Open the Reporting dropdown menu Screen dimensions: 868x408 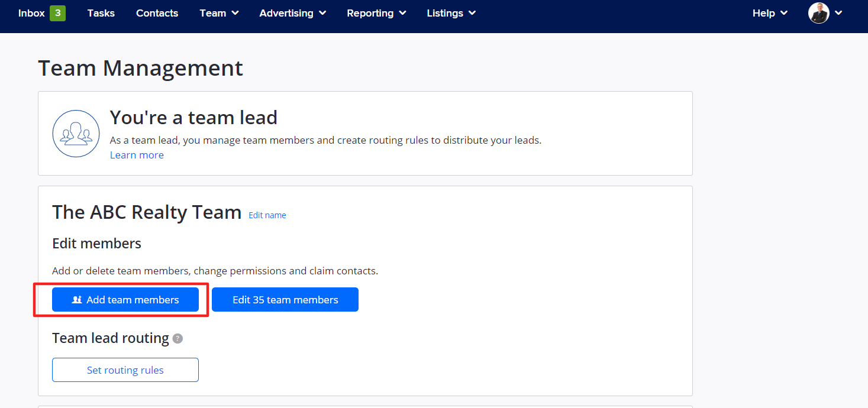point(376,13)
